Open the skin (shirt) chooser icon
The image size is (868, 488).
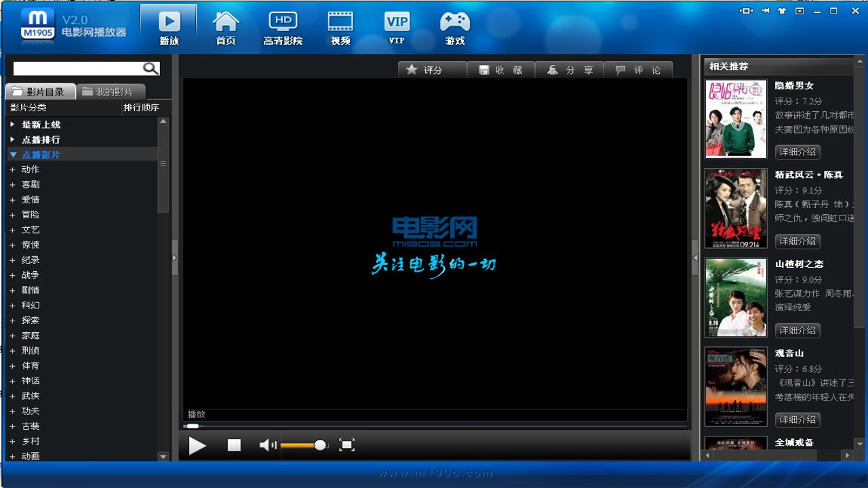tap(782, 11)
